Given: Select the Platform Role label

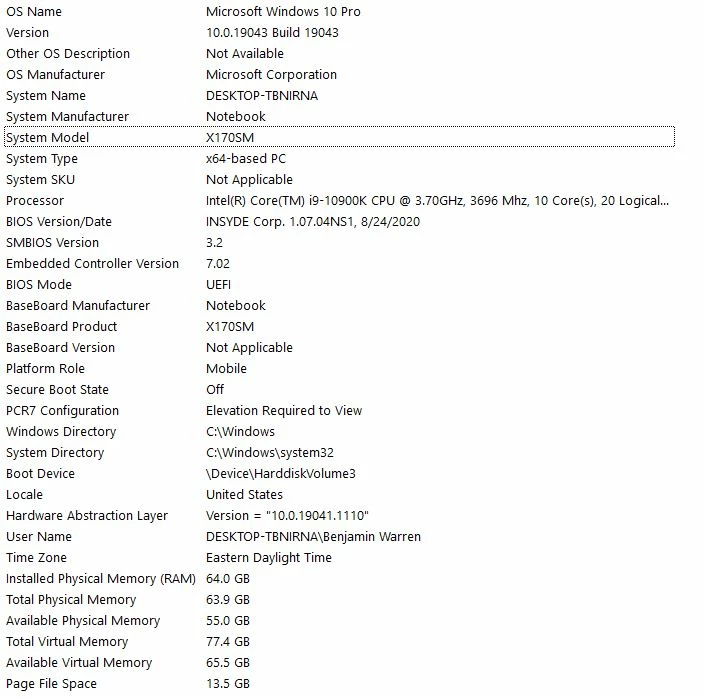Looking at the screenshot, I should pos(45,369).
